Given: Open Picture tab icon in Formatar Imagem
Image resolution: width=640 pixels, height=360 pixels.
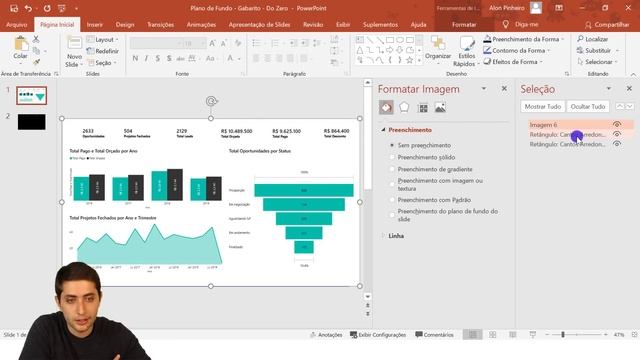Looking at the screenshot, I should point(440,108).
